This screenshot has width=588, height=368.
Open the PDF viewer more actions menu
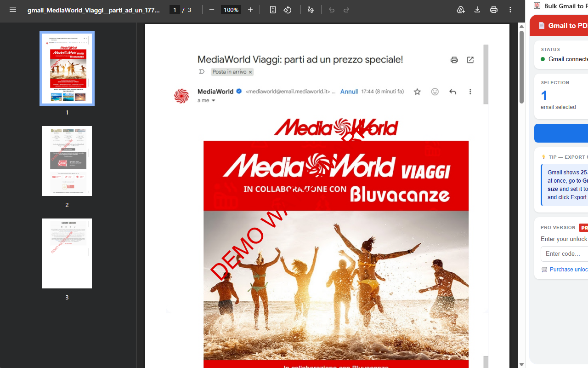click(x=510, y=10)
